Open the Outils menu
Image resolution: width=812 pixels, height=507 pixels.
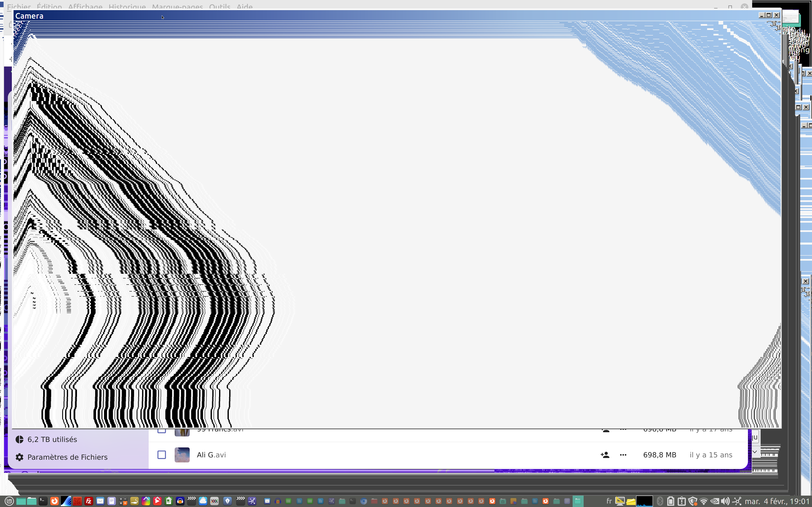[219, 6]
